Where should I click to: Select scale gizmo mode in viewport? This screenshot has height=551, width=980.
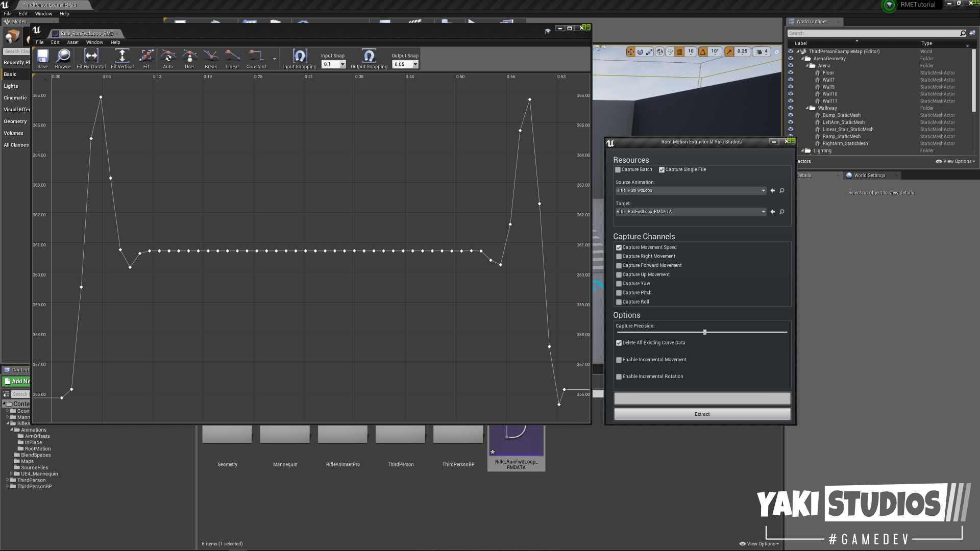649,52
